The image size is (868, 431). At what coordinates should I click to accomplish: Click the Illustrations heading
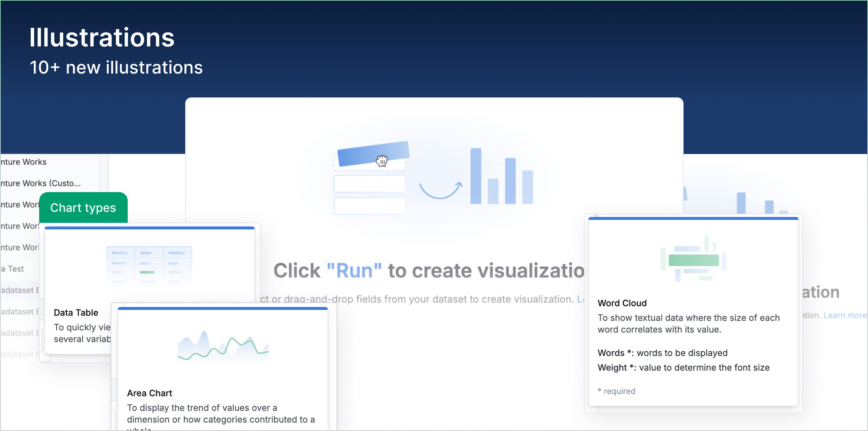pos(102,37)
